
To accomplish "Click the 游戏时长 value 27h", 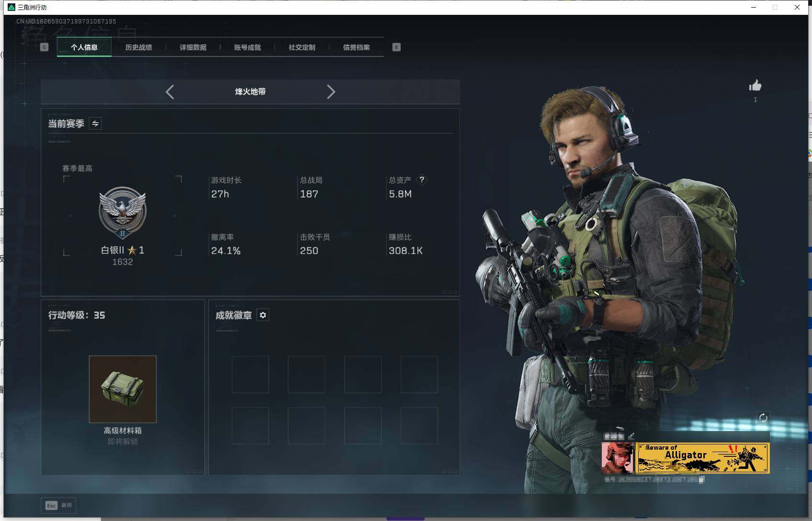I will coord(220,194).
